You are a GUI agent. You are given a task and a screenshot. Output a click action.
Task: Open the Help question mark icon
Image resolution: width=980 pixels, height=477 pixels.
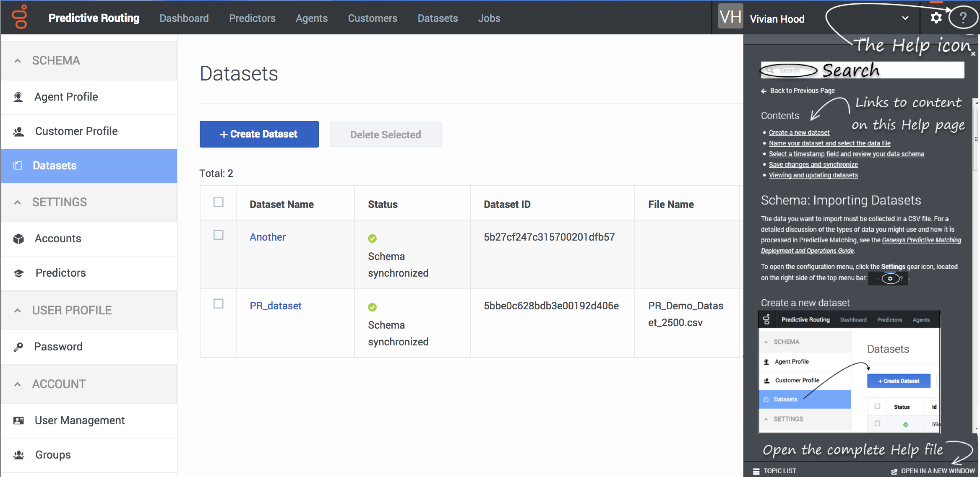(964, 17)
